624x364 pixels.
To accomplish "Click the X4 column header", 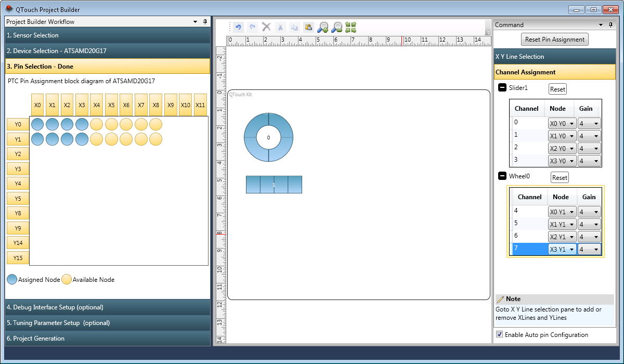I will point(97,105).
